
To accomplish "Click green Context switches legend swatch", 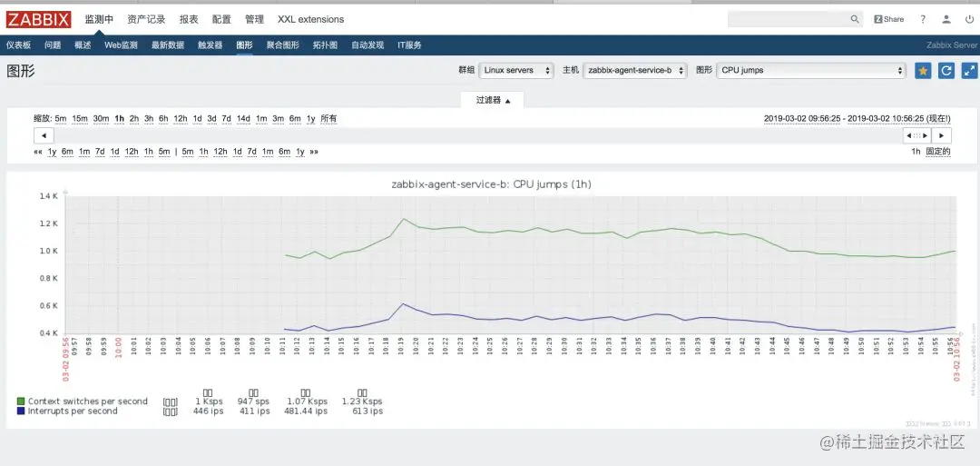I will [x=21, y=402].
